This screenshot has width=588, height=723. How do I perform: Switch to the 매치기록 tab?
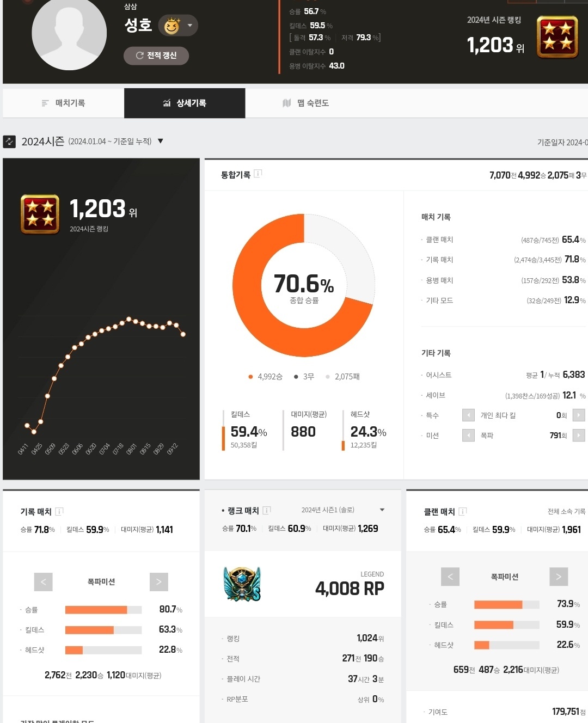[x=64, y=103]
